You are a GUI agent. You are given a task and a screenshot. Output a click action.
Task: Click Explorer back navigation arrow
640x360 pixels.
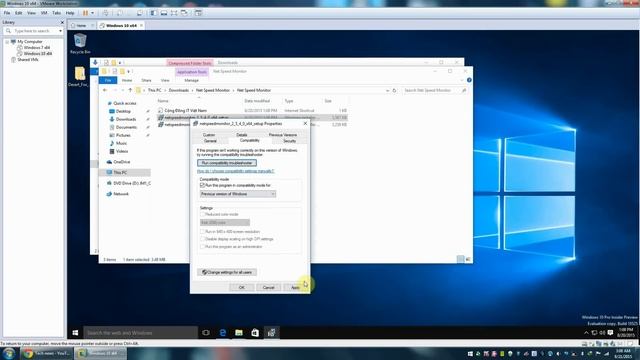105,90
